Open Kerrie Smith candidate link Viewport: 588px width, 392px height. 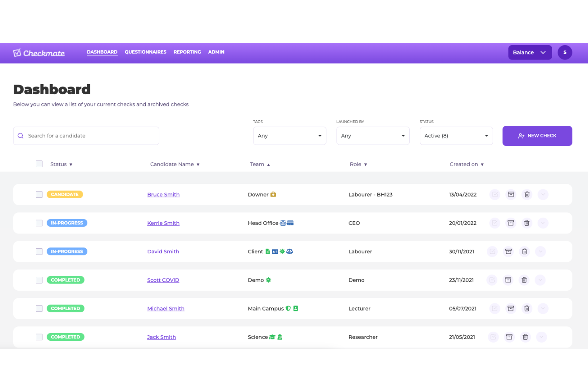coord(163,223)
